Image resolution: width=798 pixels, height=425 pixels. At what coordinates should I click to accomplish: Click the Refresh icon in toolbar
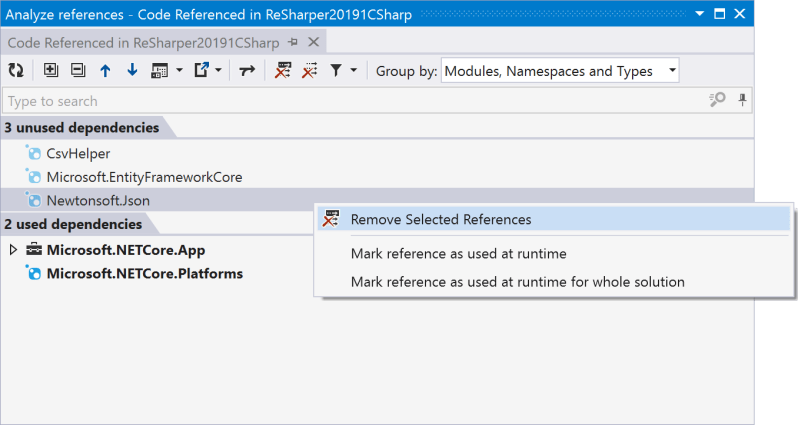(x=16, y=70)
